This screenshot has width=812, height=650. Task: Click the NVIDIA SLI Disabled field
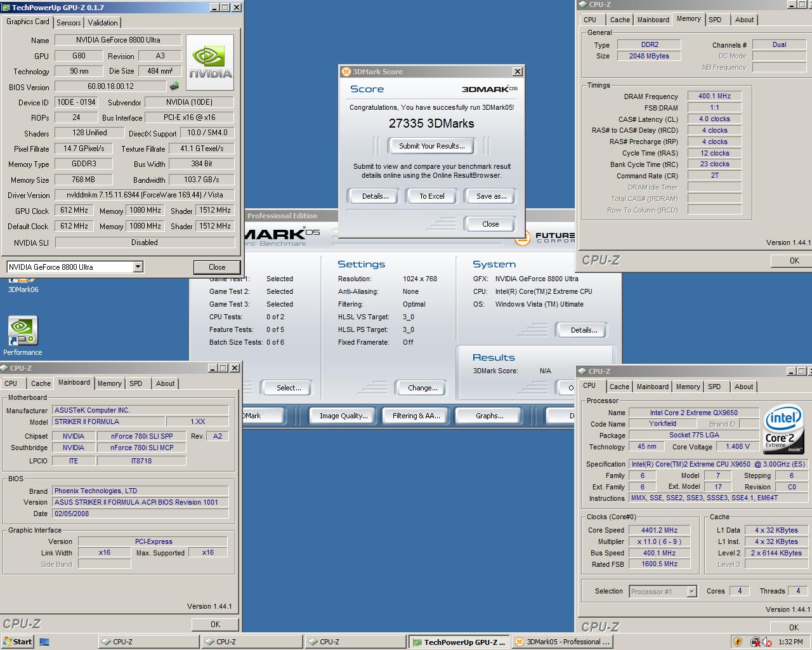pos(145,242)
